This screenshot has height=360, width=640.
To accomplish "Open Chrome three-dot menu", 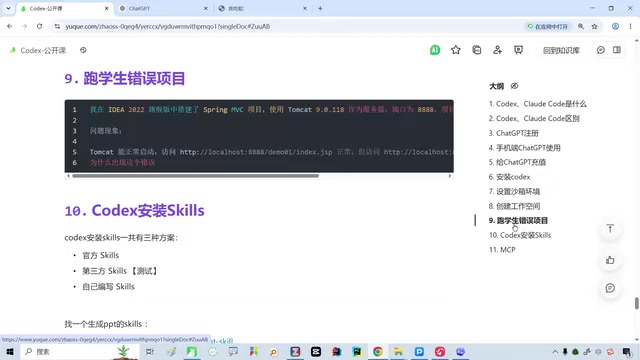I will [630, 26].
